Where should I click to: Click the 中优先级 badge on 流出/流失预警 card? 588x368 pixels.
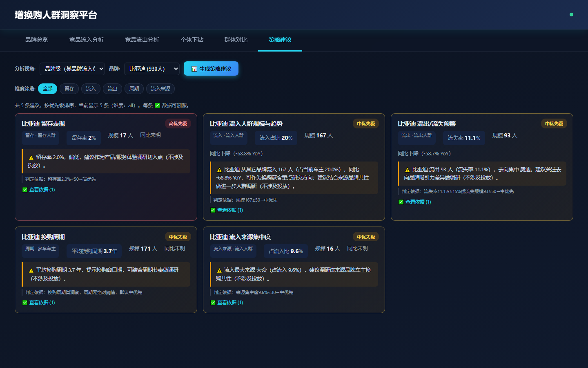(554, 124)
